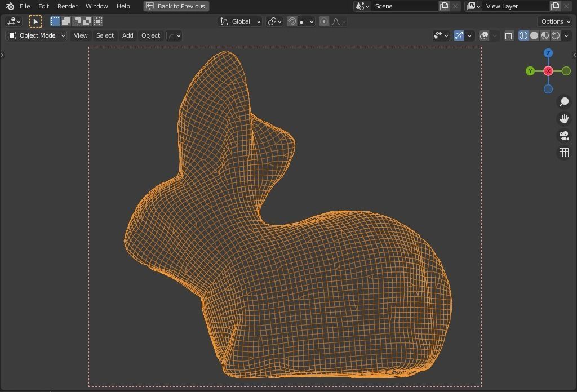Toggle X-Ray mode
The image size is (577, 392).
[x=509, y=35]
